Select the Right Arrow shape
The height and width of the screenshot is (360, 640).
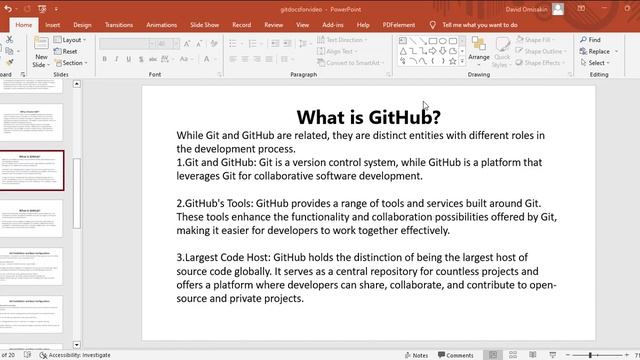point(433,51)
